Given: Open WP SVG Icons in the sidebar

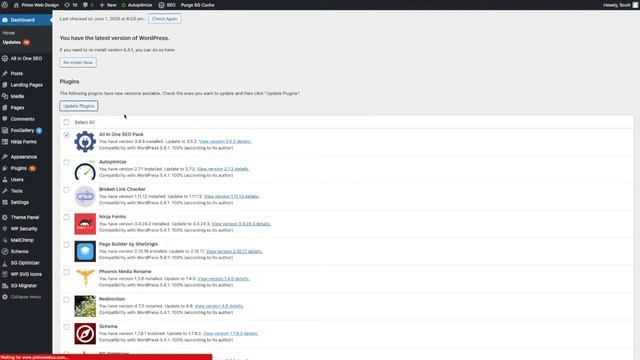Looking at the screenshot, I should pos(26,274).
